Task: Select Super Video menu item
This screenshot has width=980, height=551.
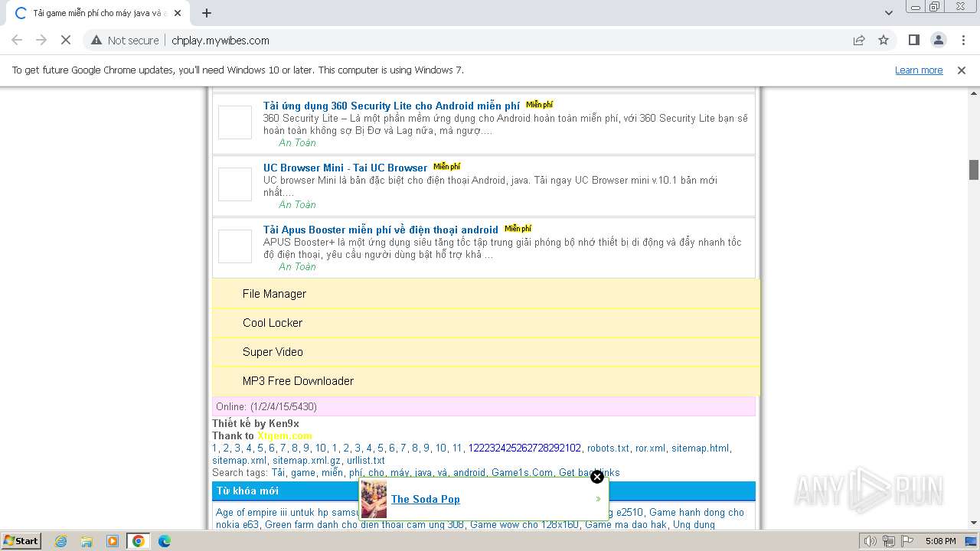Action: coord(486,352)
